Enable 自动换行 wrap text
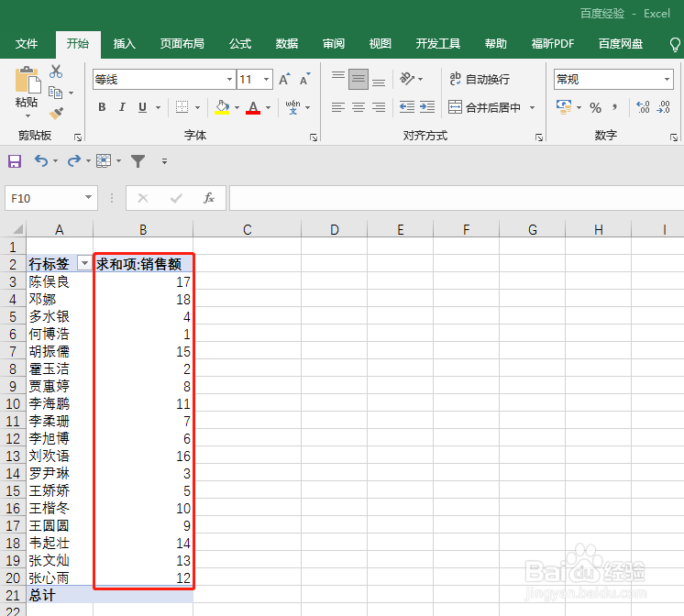 point(480,79)
